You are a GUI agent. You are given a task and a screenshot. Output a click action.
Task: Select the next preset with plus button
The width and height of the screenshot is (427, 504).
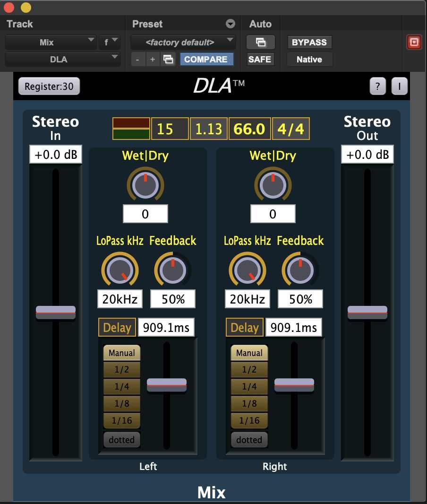(153, 59)
